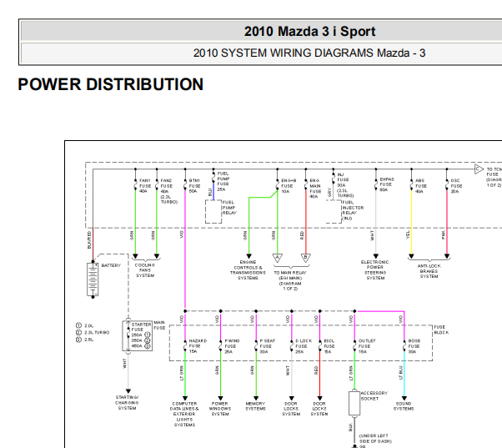Click the INJ FUSE 30A label
The height and width of the screenshot is (448, 502).
click(x=345, y=185)
